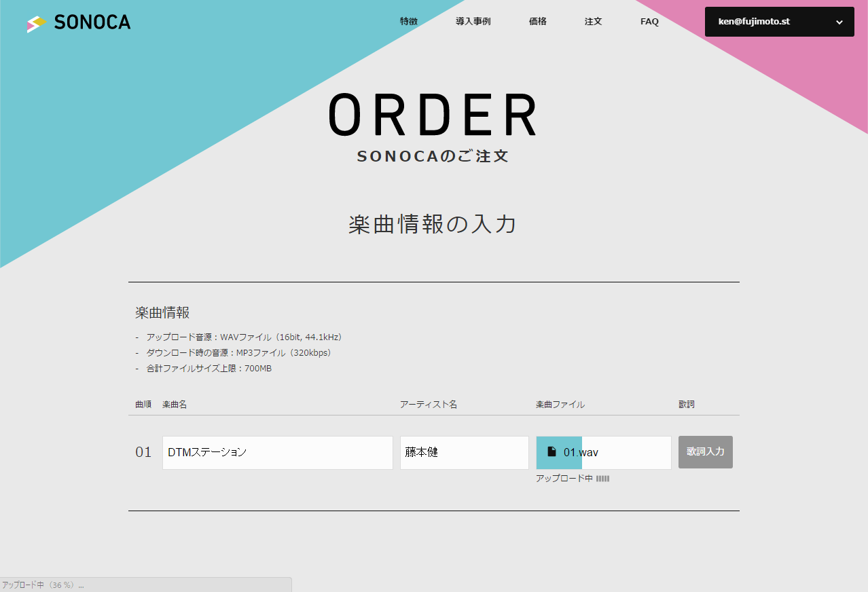
Task: Click the SONOCA logo icon
Action: point(37,24)
